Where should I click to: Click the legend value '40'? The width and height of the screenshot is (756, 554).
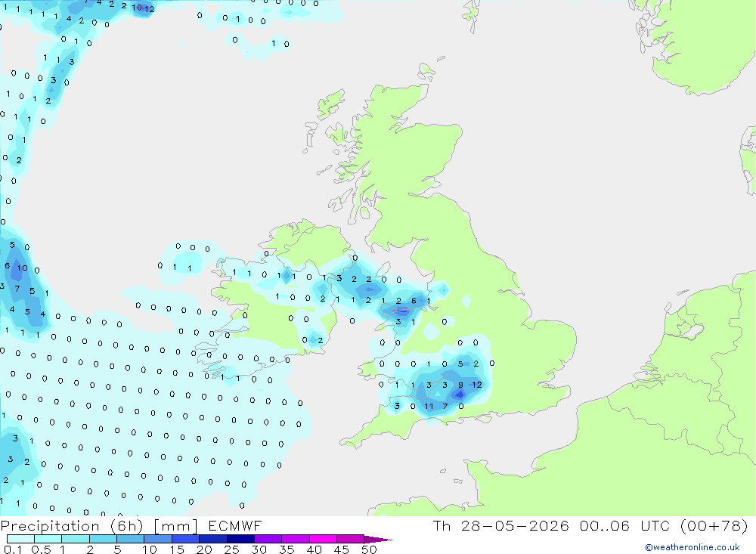point(314,549)
